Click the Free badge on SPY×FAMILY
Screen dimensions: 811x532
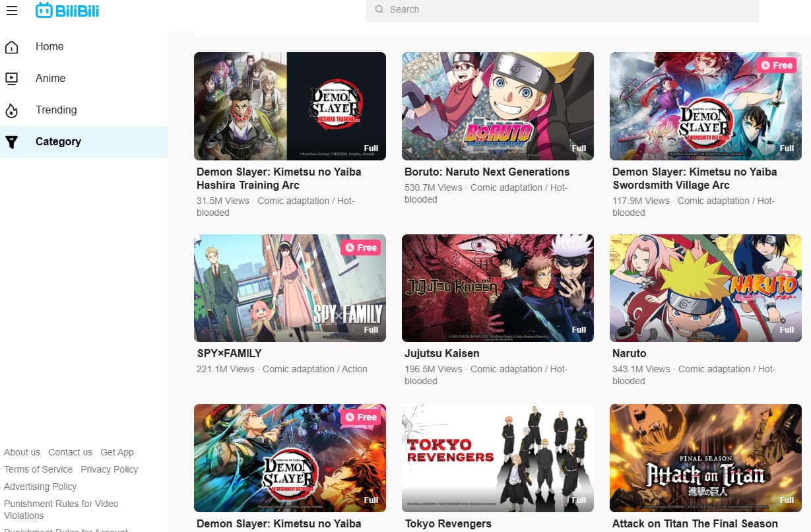(x=360, y=248)
